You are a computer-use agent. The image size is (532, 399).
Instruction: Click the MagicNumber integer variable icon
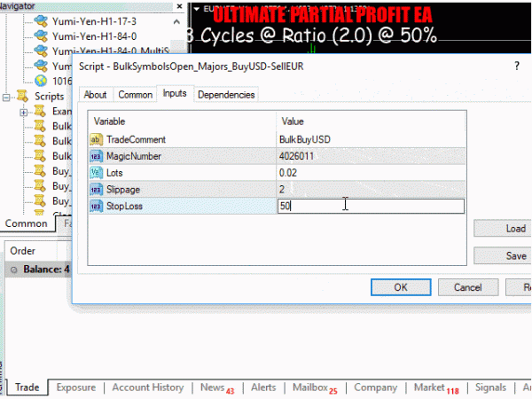click(98, 157)
